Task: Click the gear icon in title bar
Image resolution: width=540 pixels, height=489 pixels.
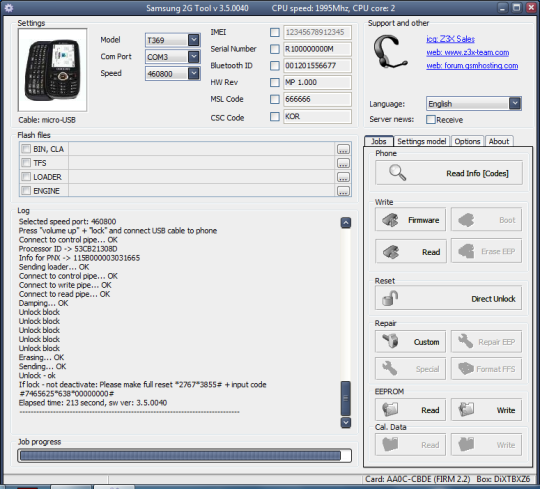Action: (x=9, y=8)
